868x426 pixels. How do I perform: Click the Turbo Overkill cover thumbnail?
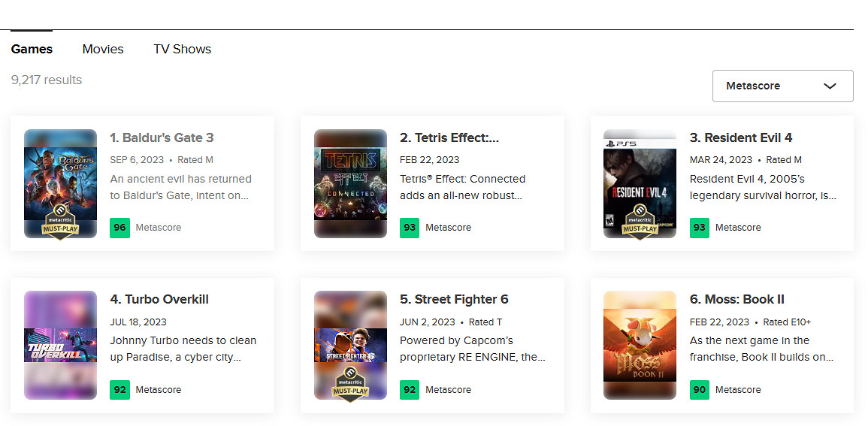tap(60, 345)
